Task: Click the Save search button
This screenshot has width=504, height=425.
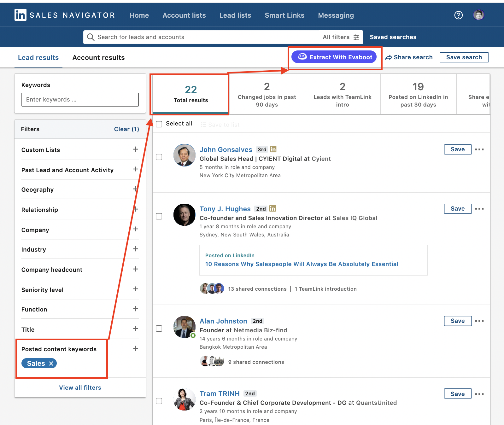Action: click(x=464, y=57)
